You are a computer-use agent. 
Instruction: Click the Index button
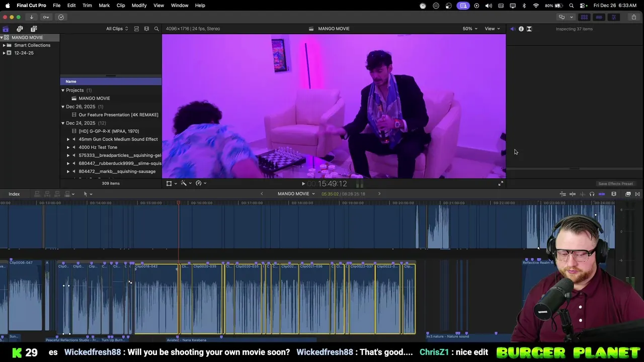(x=14, y=194)
